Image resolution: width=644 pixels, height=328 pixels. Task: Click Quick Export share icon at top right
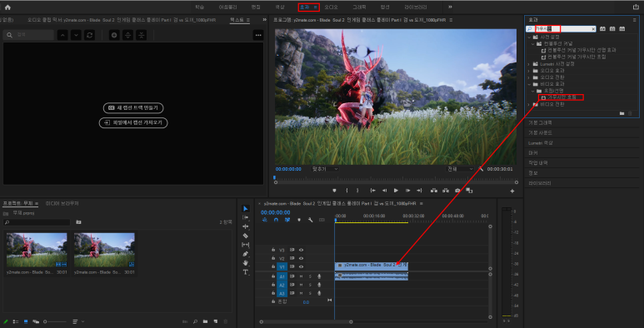point(636,7)
